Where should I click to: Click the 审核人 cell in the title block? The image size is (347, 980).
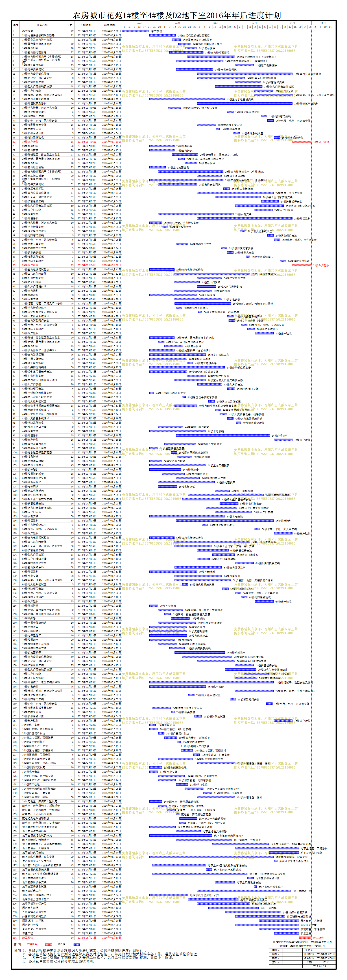point(276,959)
